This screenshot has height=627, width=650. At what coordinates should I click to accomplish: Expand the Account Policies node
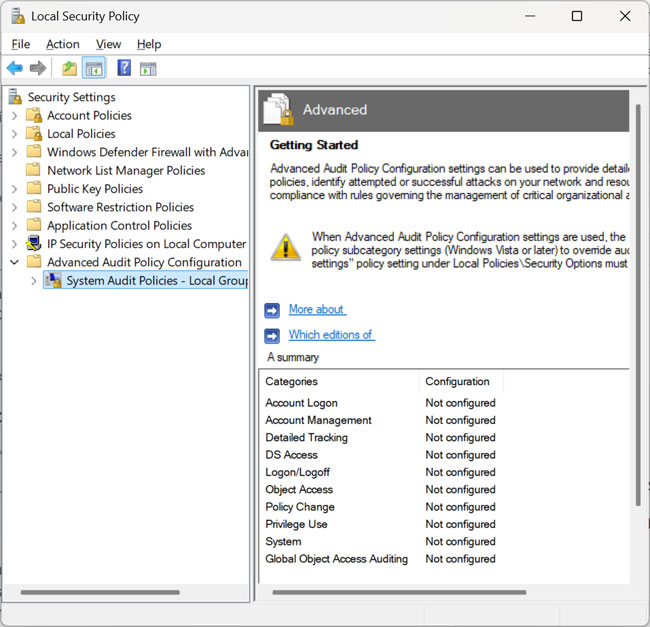coord(14,115)
